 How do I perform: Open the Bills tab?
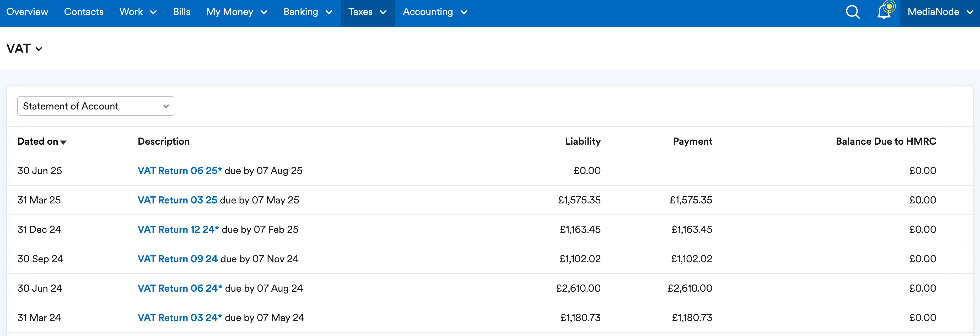pyautogui.click(x=181, y=12)
